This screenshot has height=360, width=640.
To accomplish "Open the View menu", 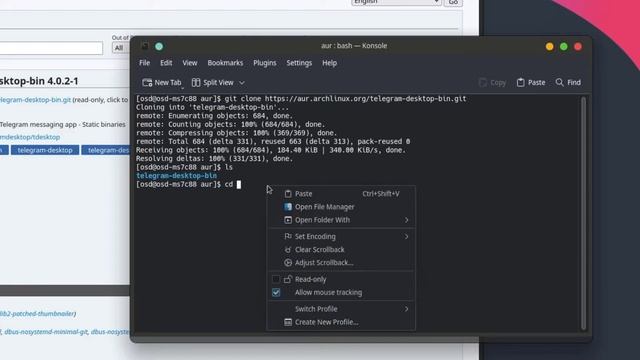I will click(190, 63).
